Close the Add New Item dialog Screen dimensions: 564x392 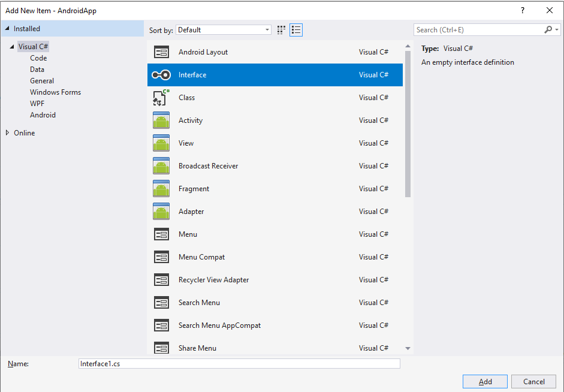point(550,10)
